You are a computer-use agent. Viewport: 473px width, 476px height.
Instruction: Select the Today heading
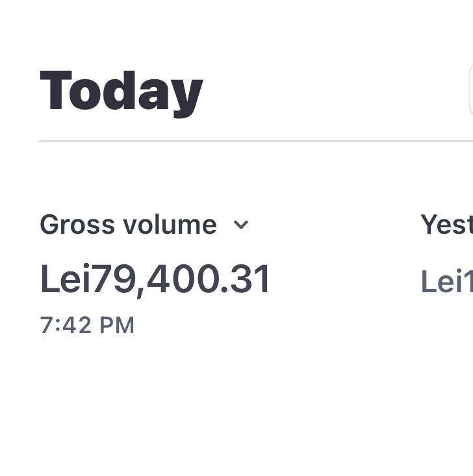pos(121,92)
